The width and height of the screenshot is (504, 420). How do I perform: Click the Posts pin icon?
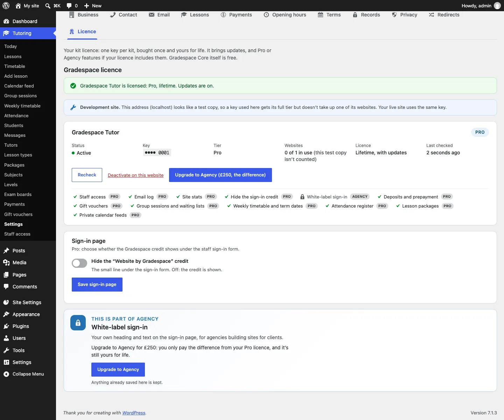[6, 251]
